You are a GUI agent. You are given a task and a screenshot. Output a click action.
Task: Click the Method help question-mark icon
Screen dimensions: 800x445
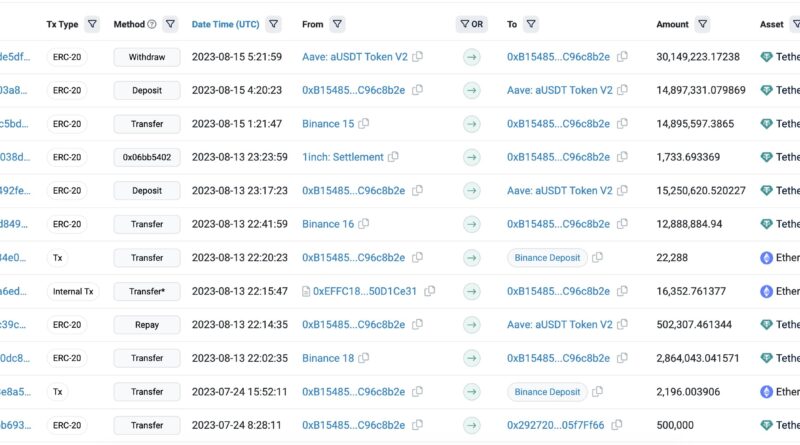tap(152, 24)
